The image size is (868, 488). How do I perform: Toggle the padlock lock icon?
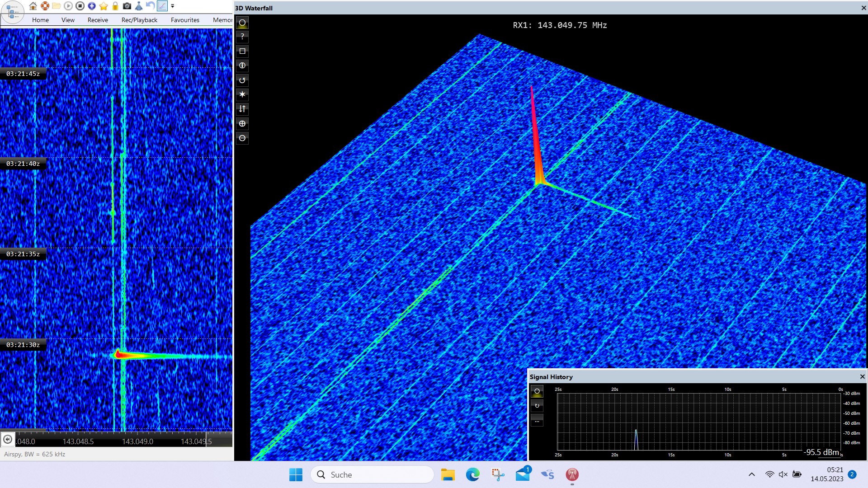coord(115,6)
